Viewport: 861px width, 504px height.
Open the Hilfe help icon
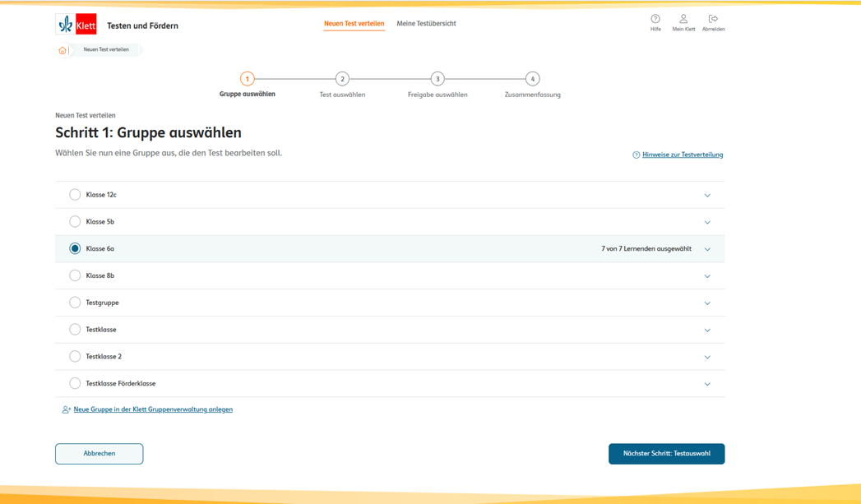click(x=655, y=20)
